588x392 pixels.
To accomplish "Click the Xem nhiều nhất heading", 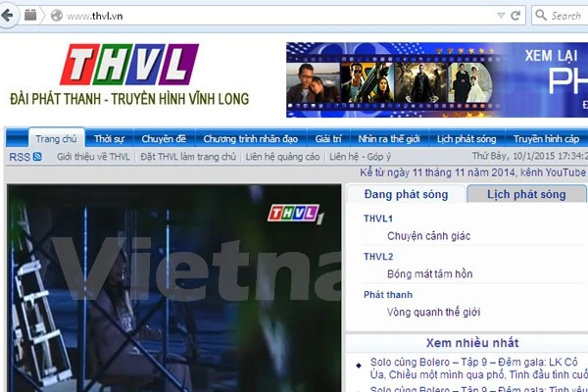I will [x=472, y=343].
